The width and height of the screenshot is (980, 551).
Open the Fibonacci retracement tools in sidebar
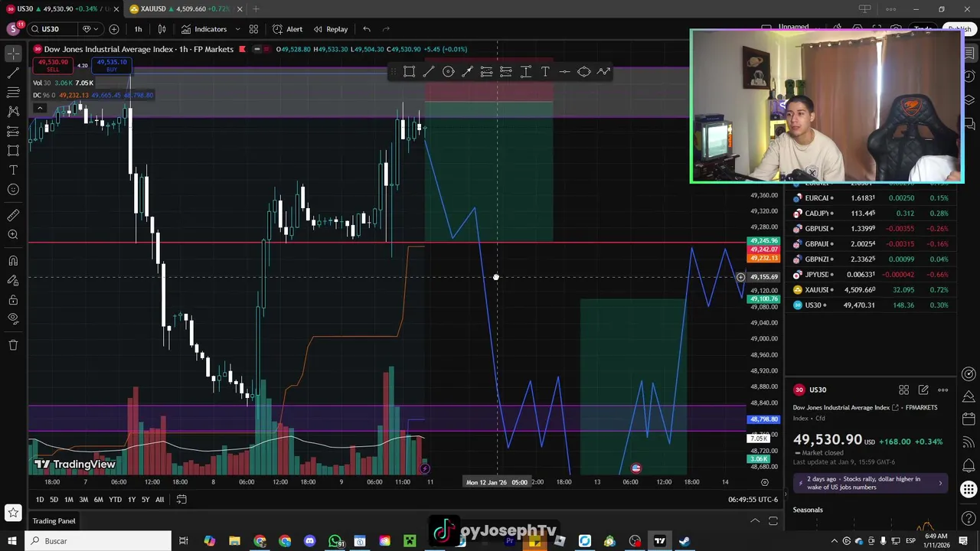[x=13, y=93]
